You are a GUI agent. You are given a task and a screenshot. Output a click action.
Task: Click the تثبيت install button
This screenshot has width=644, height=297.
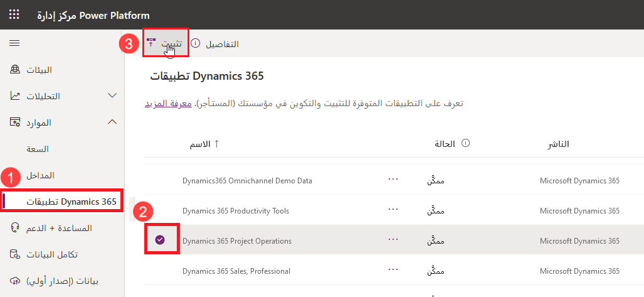click(166, 43)
